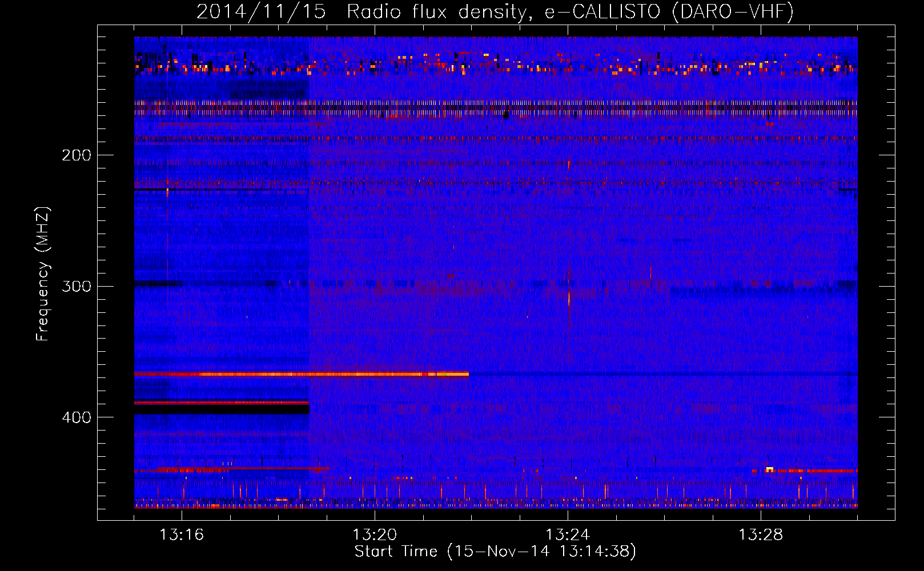Click the '13:20' time tick label
Viewport: 924px width, 571px height.
click(x=375, y=535)
